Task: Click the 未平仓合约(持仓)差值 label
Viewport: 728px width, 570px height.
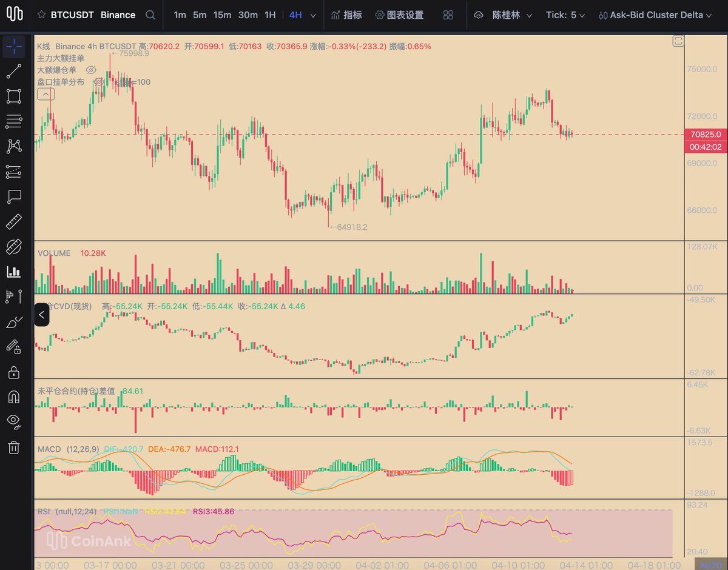Action: (x=76, y=391)
